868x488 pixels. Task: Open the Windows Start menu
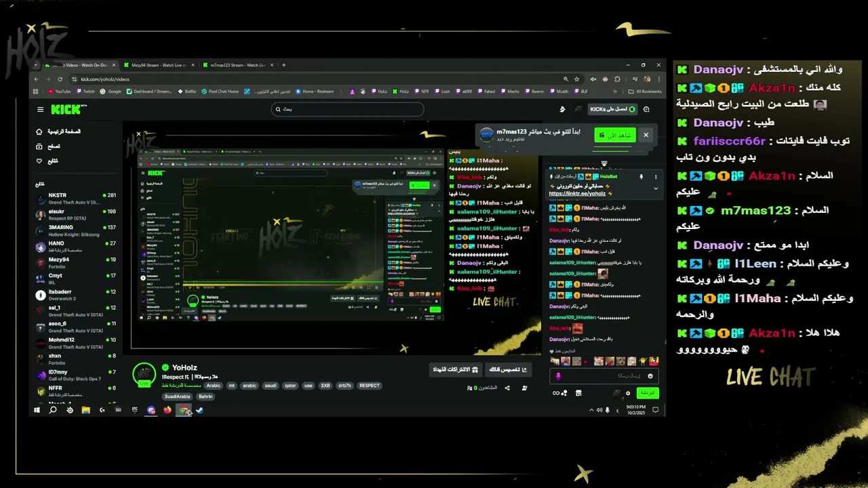(x=37, y=410)
